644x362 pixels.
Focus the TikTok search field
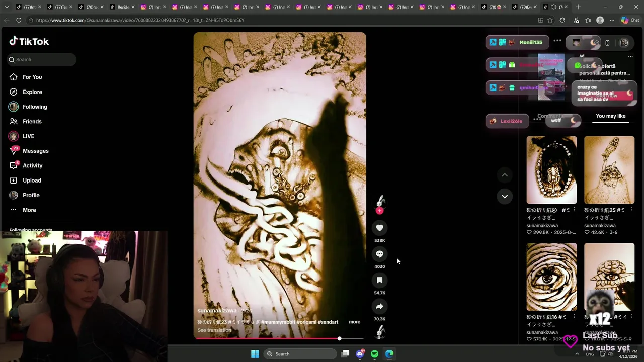tap(42, 59)
